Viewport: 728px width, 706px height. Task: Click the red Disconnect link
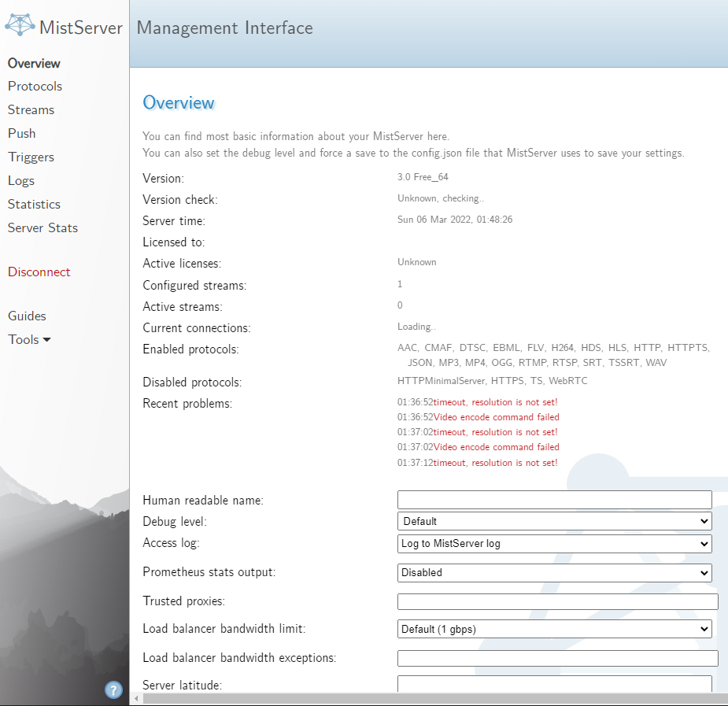(x=39, y=272)
